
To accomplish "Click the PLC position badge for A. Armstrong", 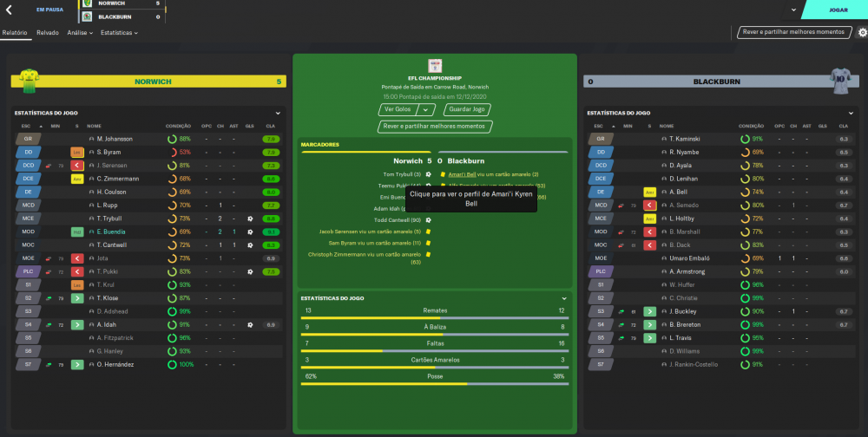I will point(601,271).
